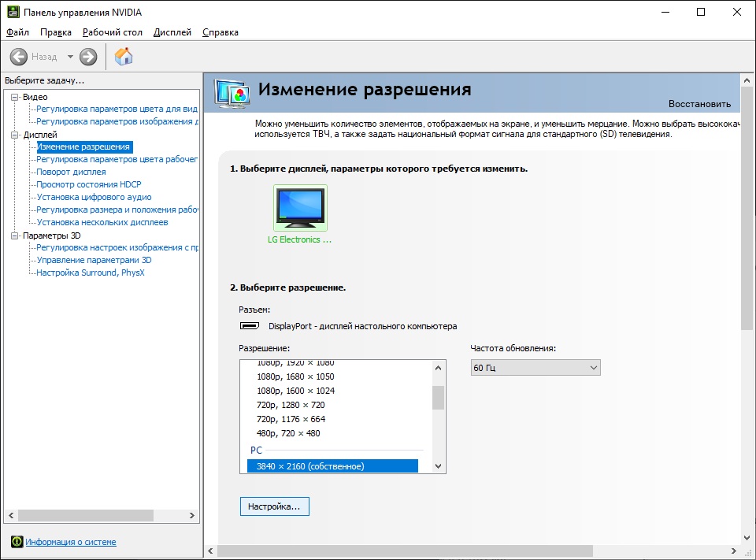
Task: Click the Настройка... button
Action: (274, 506)
